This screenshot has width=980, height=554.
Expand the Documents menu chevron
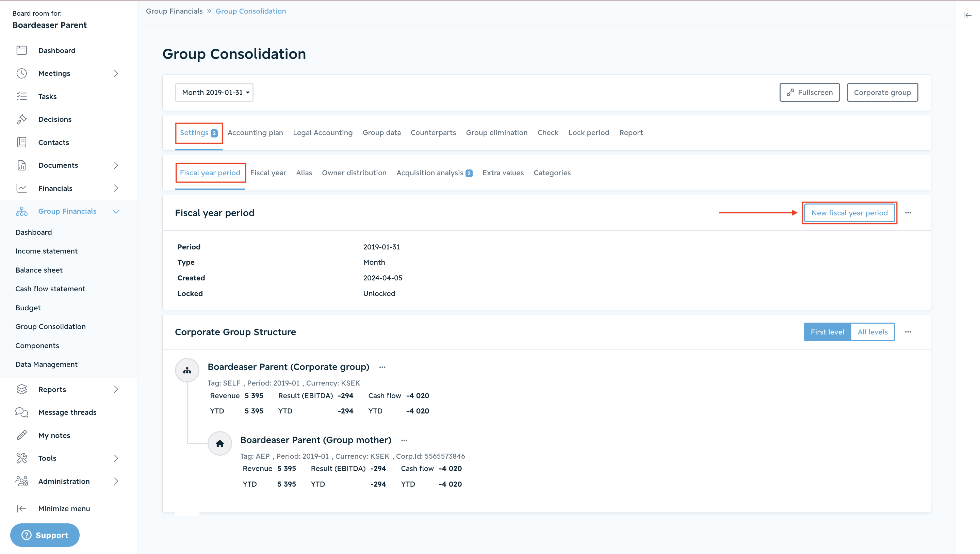pyautogui.click(x=116, y=165)
